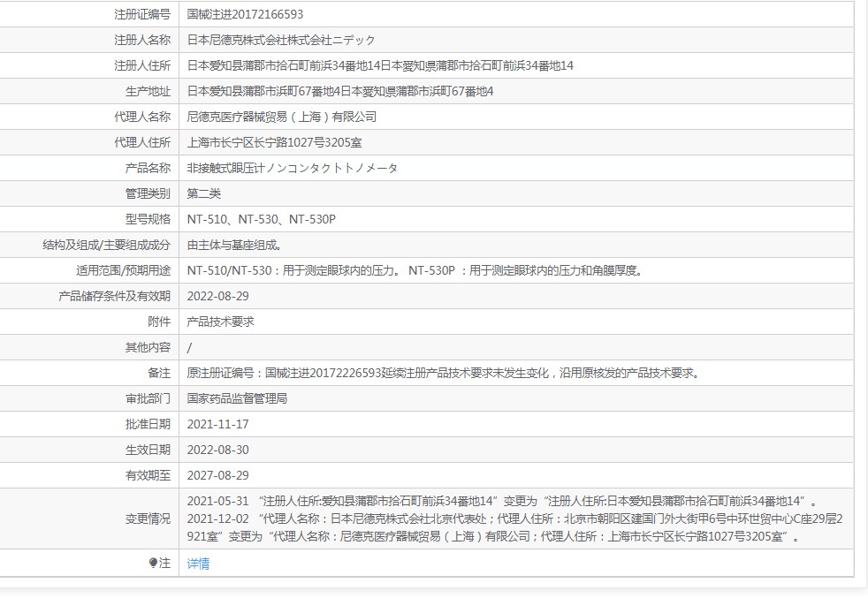Open the 详情 link in the 注 row

click(x=198, y=564)
